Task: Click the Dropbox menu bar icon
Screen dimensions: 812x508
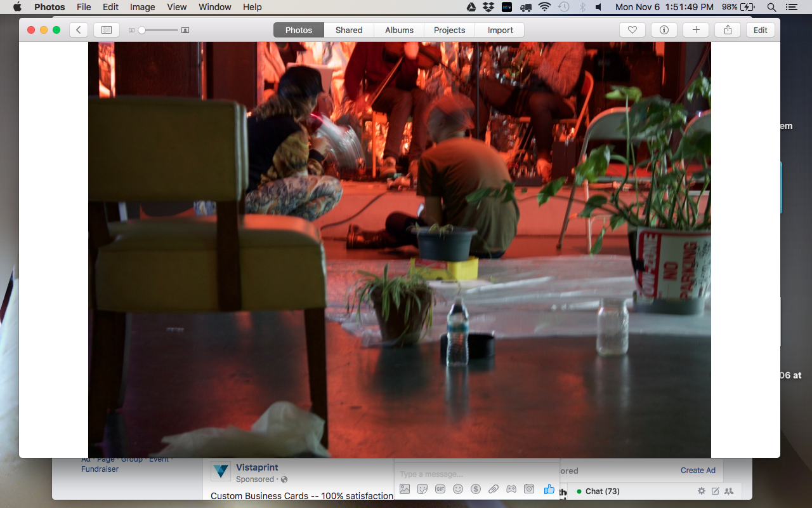Action: pyautogui.click(x=488, y=7)
